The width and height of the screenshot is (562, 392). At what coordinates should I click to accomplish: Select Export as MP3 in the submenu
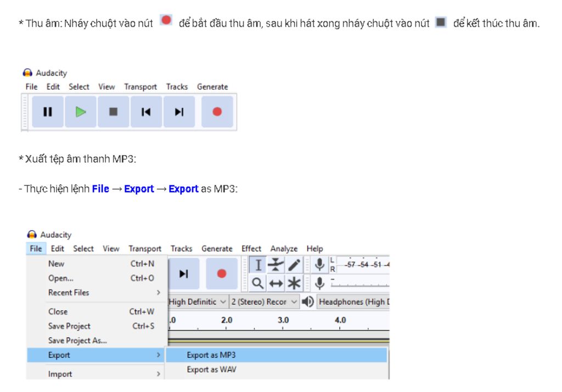277,355
